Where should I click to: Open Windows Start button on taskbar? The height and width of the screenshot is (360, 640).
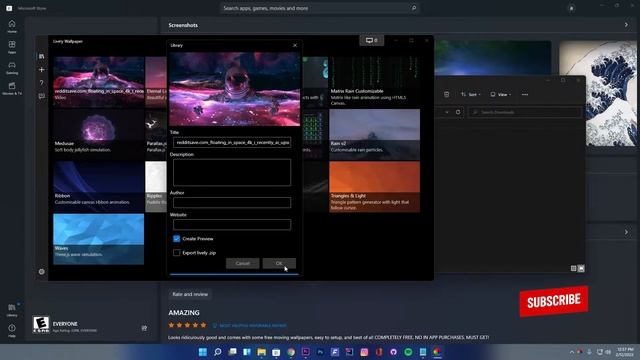pyautogui.click(x=202, y=352)
